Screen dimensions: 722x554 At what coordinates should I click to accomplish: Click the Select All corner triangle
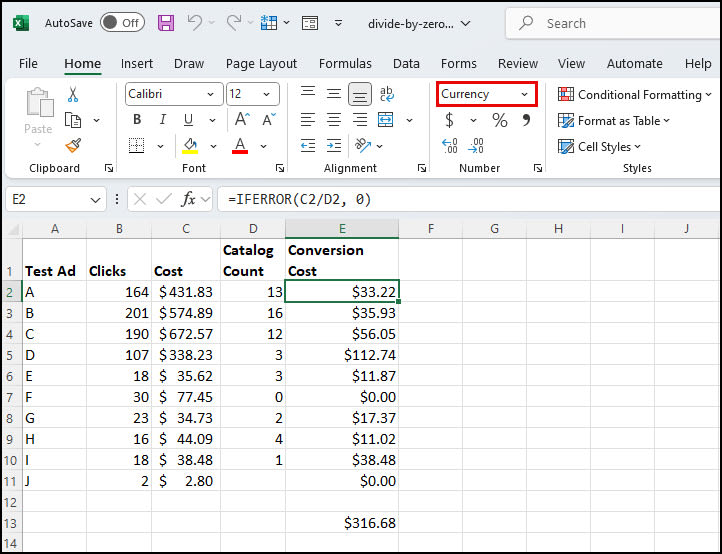click(x=12, y=229)
